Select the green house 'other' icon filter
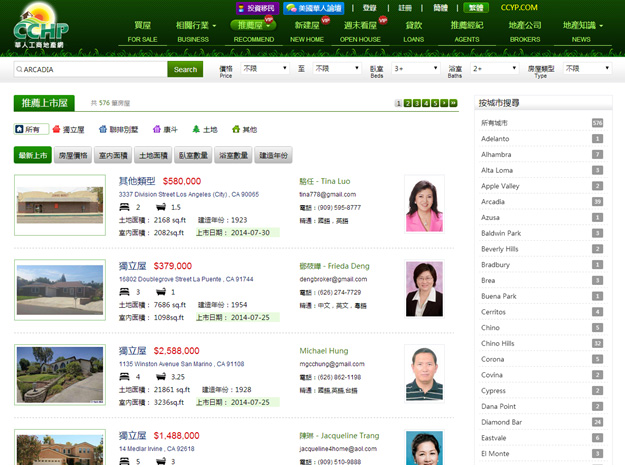 tap(236, 129)
